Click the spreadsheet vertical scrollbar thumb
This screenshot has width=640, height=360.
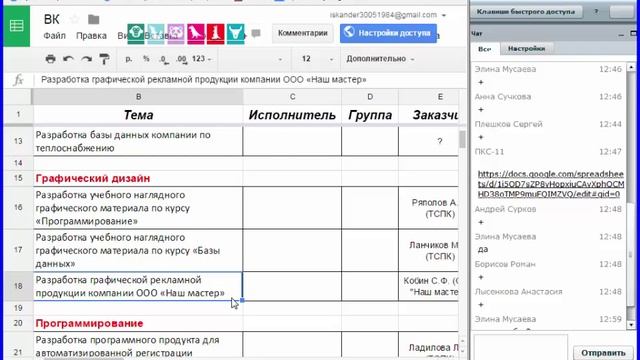click(x=462, y=139)
